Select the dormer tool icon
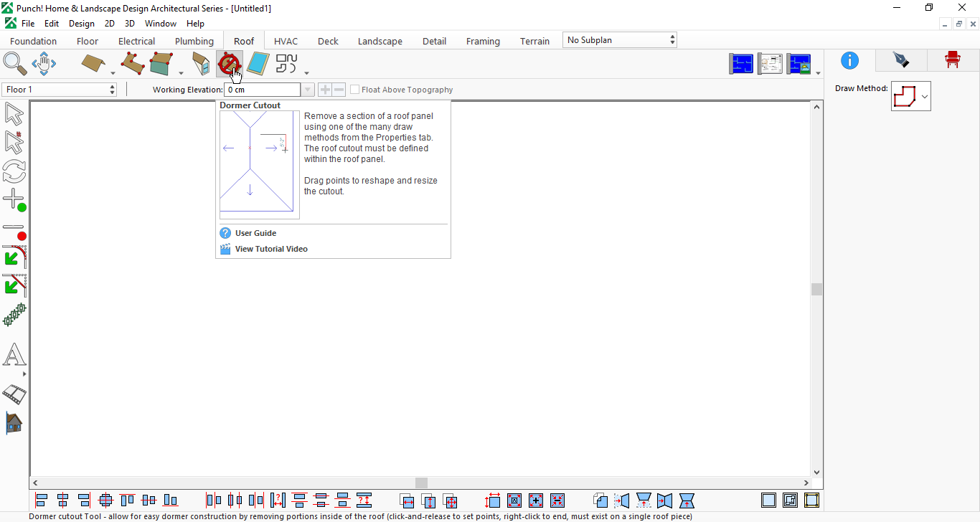 202,64
